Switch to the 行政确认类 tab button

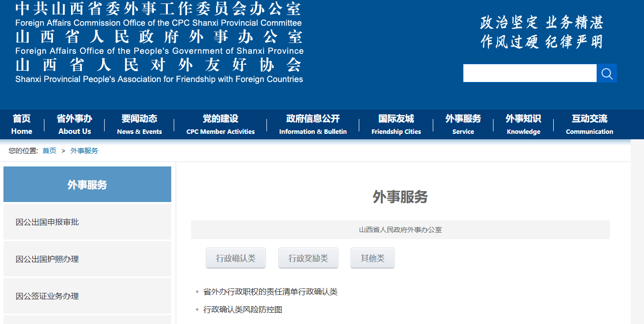[236, 258]
